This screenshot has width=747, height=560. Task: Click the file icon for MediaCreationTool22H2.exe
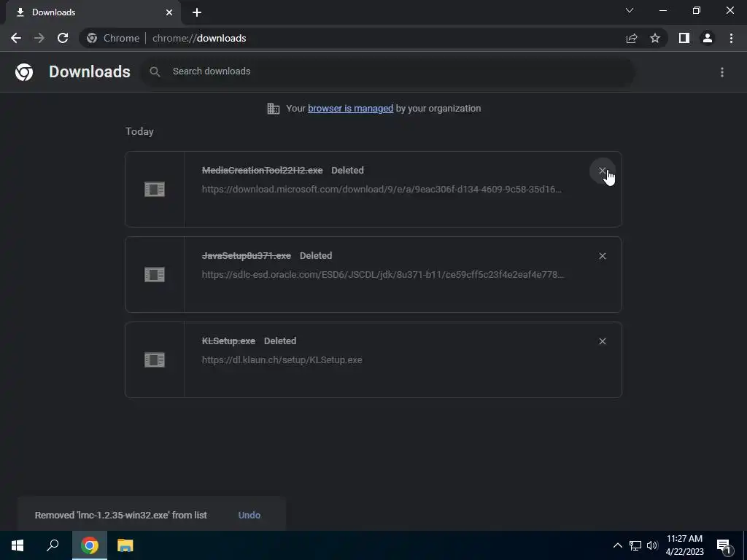tap(155, 189)
